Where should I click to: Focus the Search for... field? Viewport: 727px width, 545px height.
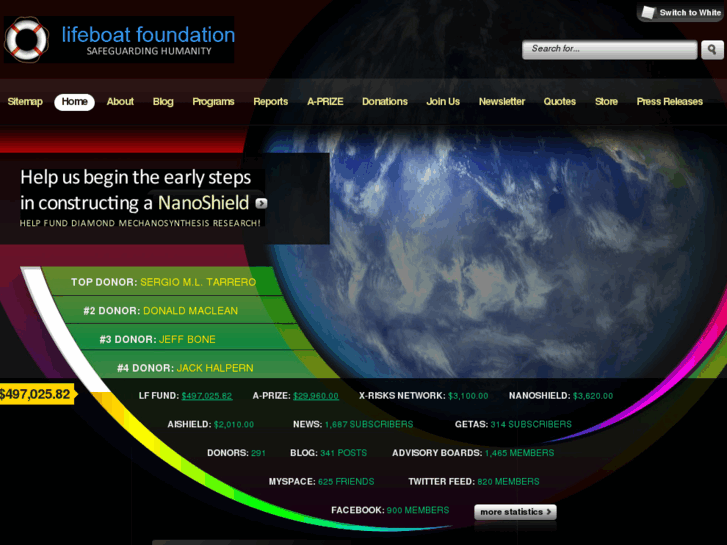[x=610, y=50]
